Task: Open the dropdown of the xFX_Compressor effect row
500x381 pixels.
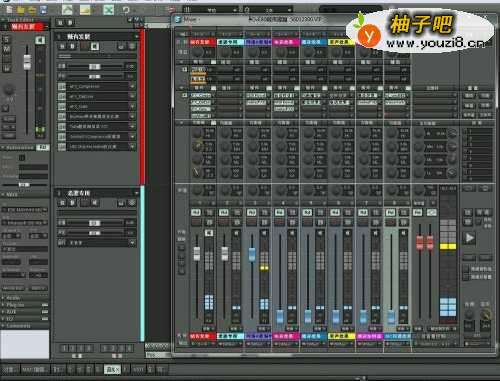Action: pyautogui.click(x=133, y=87)
